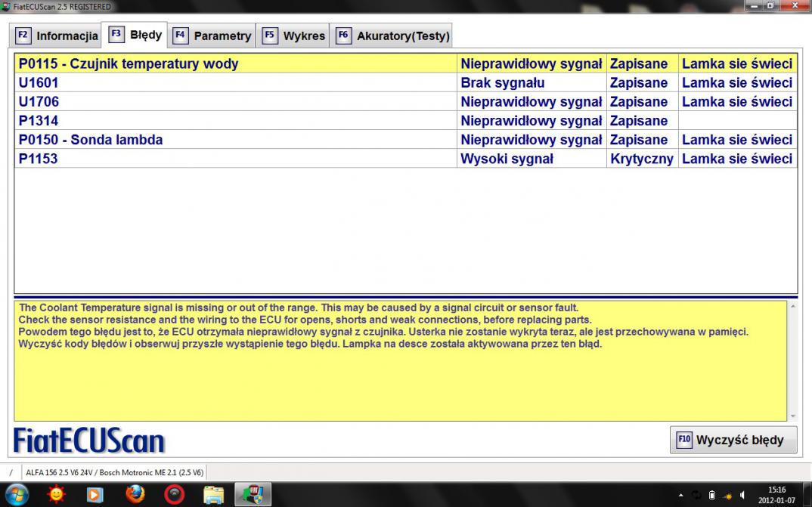Click the Wyczyść błędy button

(733, 441)
